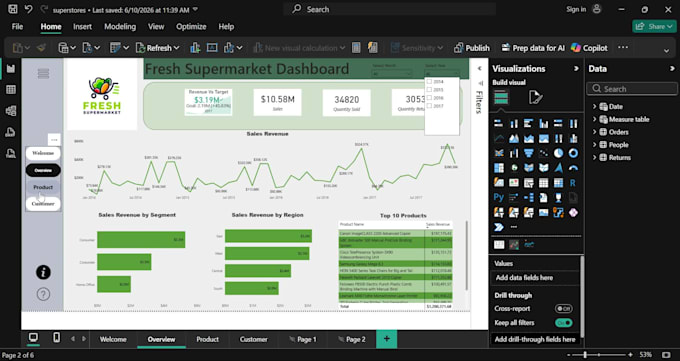
Task: Open the Refresh dropdown arrow
Action: click(177, 48)
